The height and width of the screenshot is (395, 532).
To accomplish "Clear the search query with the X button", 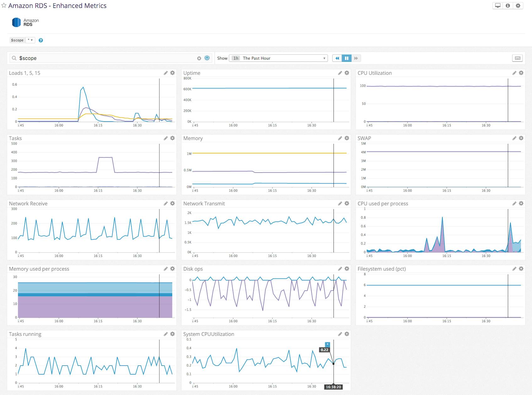I will (x=199, y=58).
